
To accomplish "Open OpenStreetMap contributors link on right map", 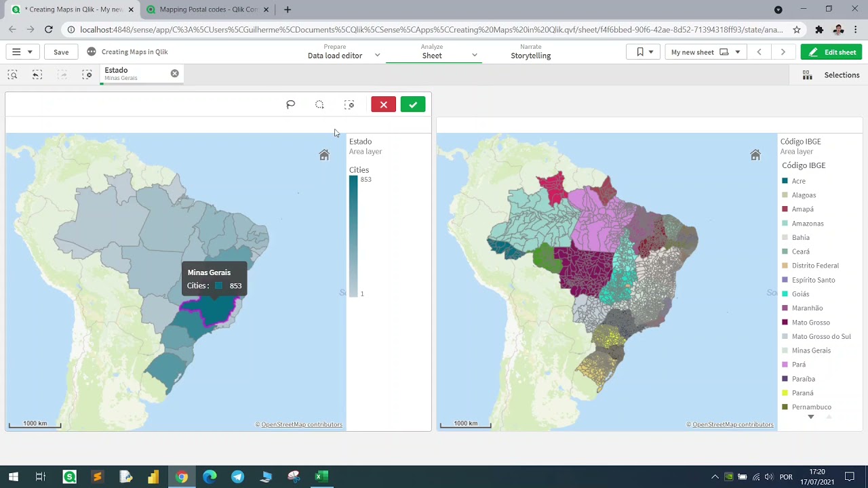I will coord(733,425).
